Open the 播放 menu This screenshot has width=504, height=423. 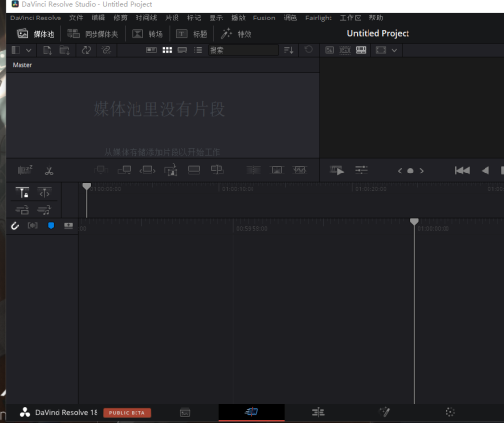(x=238, y=18)
